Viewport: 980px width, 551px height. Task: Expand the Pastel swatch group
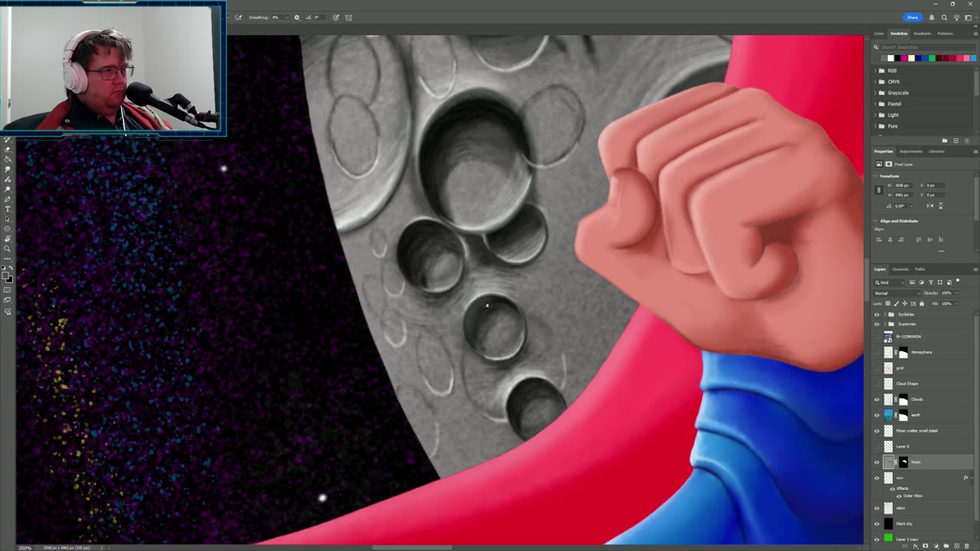coord(875,104)
